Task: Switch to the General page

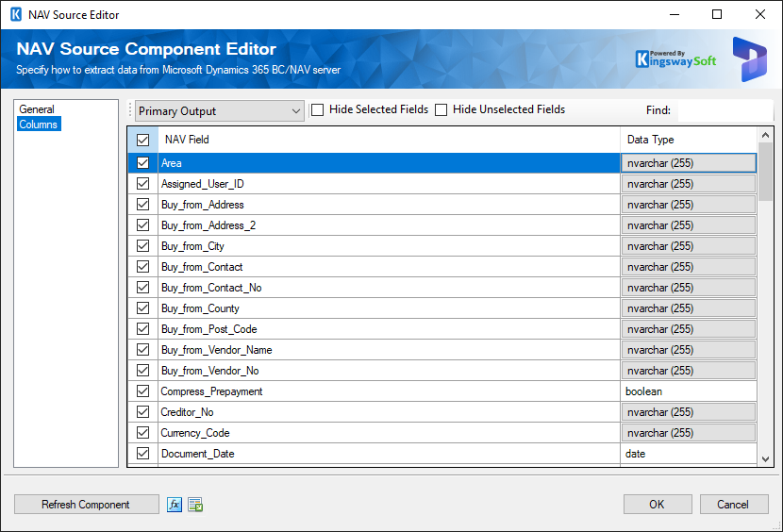Action: [37, 108]
